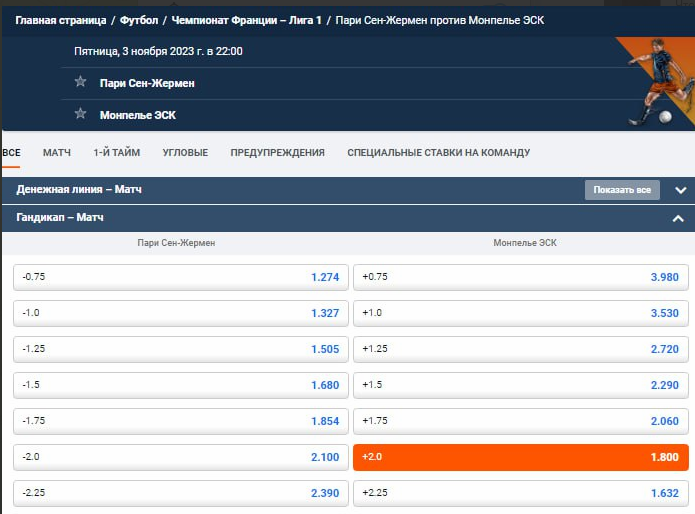Favorite Монпелье ЭСК with its star icon
Viewport: 695px width, 514px height.
(x=80, y=113)
